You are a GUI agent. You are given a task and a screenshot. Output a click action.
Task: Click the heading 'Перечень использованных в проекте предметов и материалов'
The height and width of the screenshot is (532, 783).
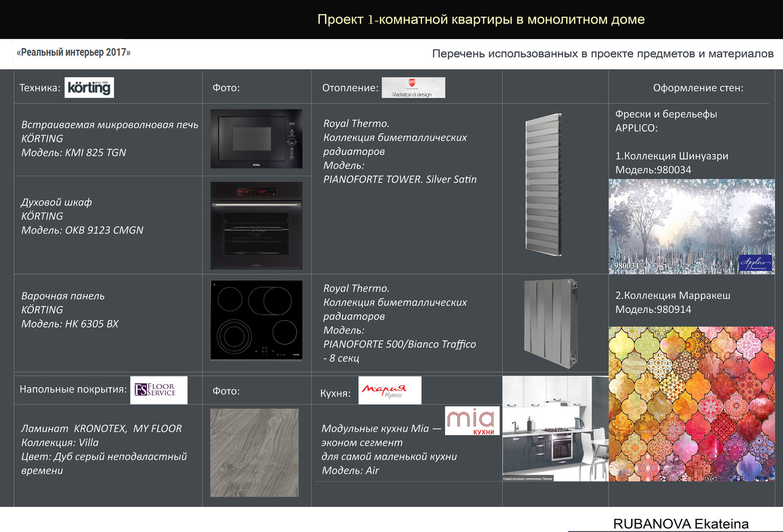click(x=603, y=54)
